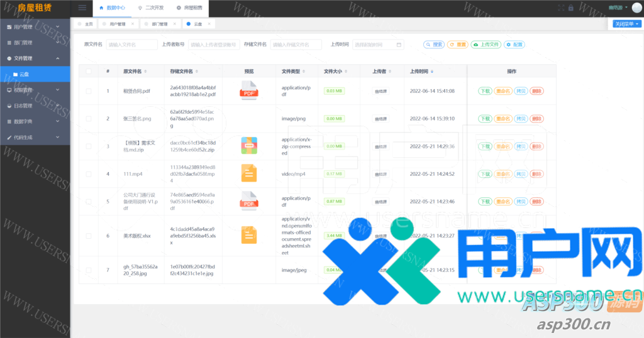Toggle the hamburger menu to collapse sidebar
Image resolution: width=644 pixels, height=338 pixels.
(82, 8)
